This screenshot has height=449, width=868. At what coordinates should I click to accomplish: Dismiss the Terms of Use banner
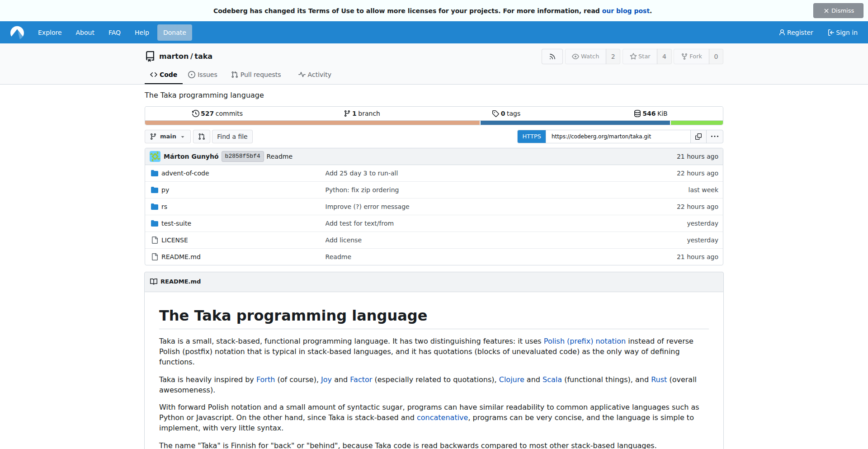838,11
